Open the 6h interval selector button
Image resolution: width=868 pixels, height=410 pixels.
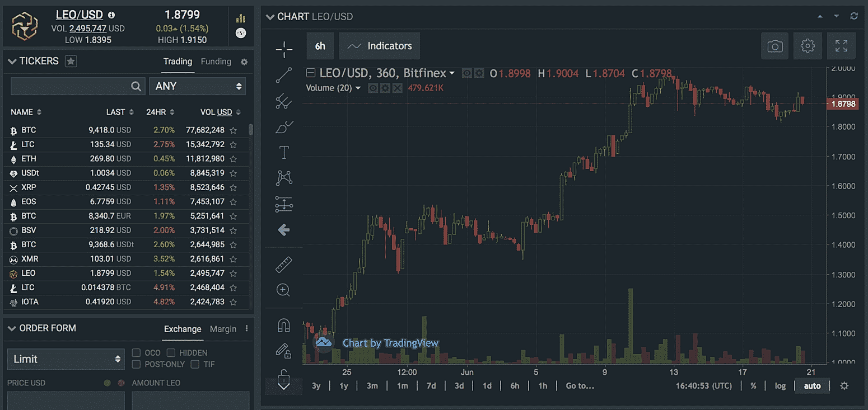320,46
